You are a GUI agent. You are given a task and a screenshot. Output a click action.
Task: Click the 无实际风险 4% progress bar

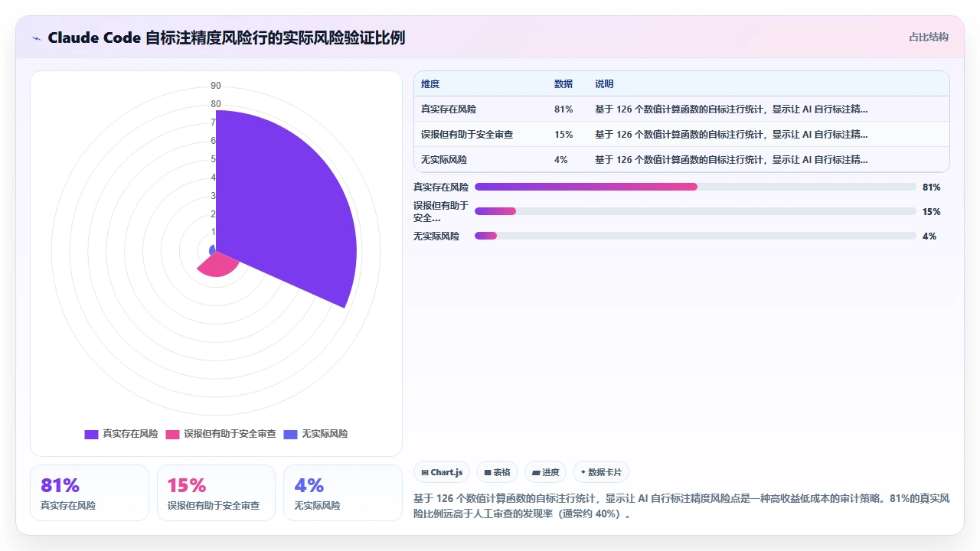point(695,236)
